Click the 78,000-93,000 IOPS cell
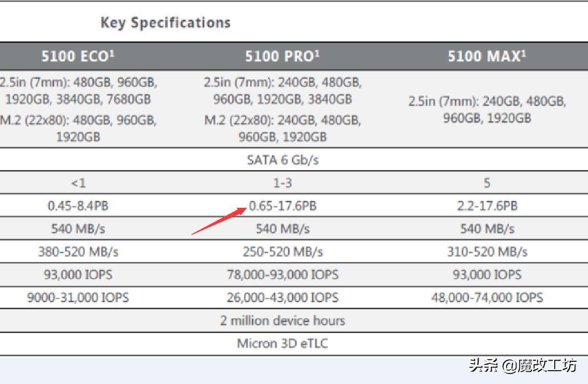This screenshot has width=588, height=384. 283,275
